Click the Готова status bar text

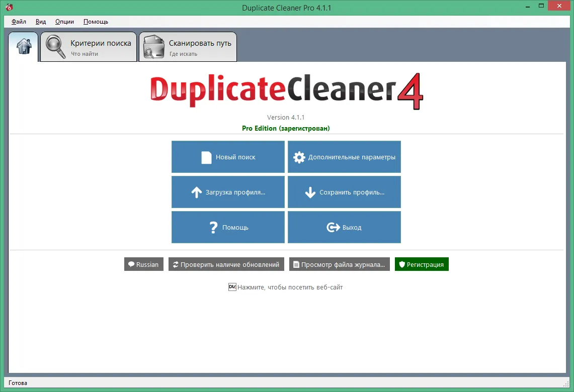[18, 383]
